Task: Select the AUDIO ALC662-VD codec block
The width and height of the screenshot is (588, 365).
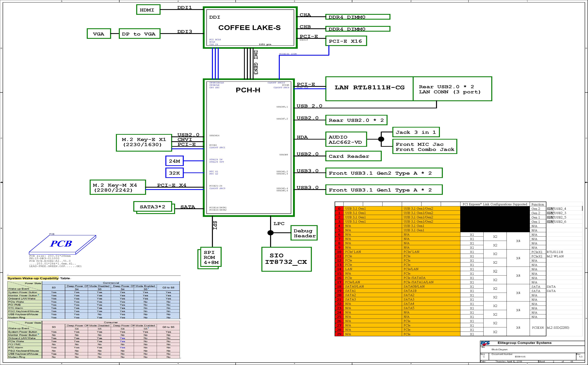Action: click(346, 139)
